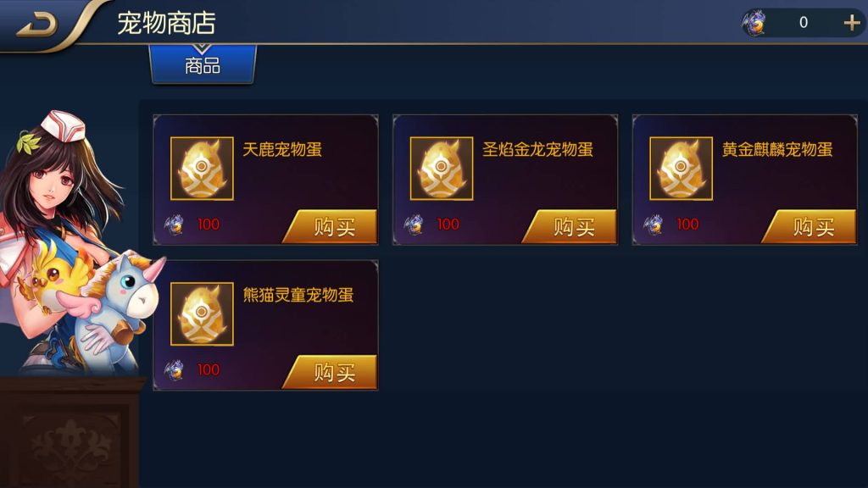Buy the 熊猫灵童宠物蛋 with 购买

[x=331, y=372]
